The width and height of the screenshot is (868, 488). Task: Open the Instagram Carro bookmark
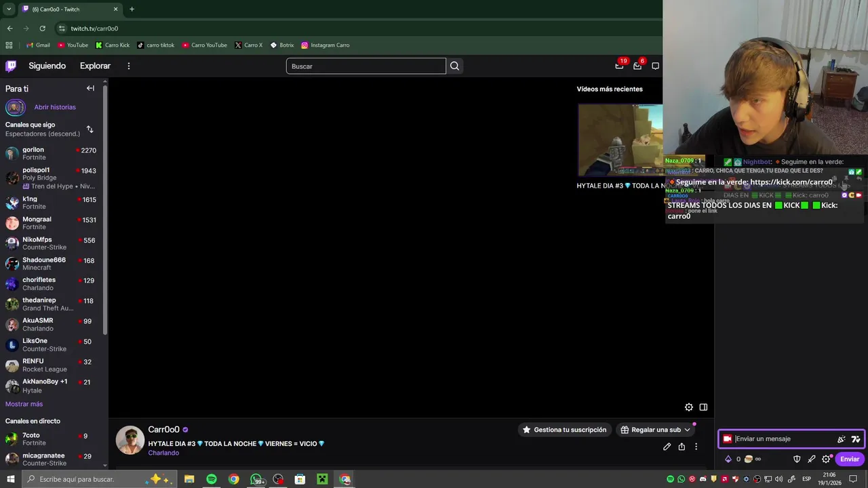pyautogui.click(x=325, y=45)
